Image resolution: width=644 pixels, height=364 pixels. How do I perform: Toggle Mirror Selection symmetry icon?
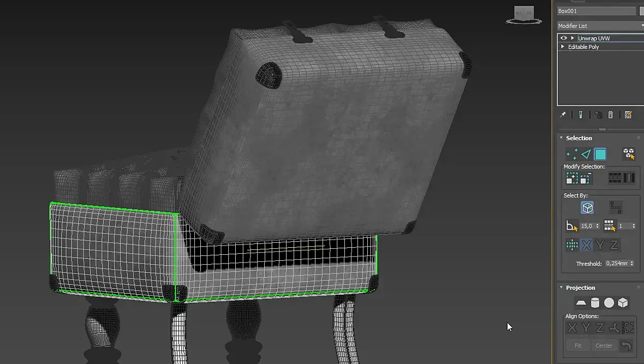tap(572, 245)
